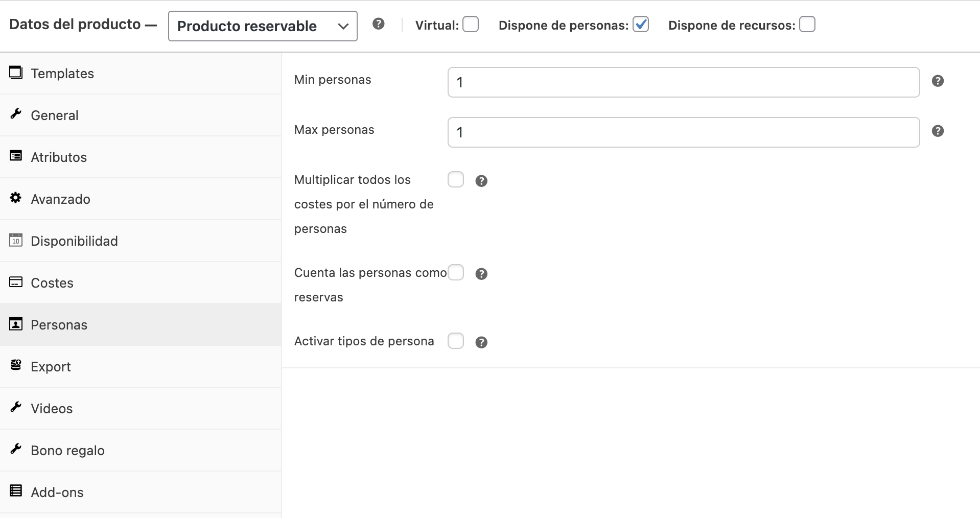
Task: Open the Costes tab
Action: [52, 282]
